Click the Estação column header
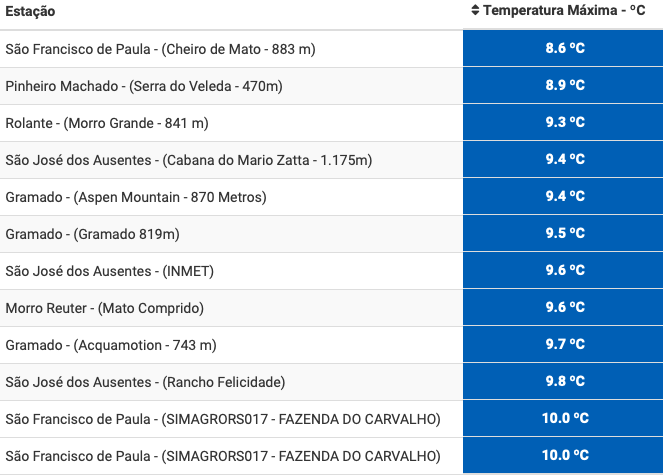 click(x=30, y=11)
